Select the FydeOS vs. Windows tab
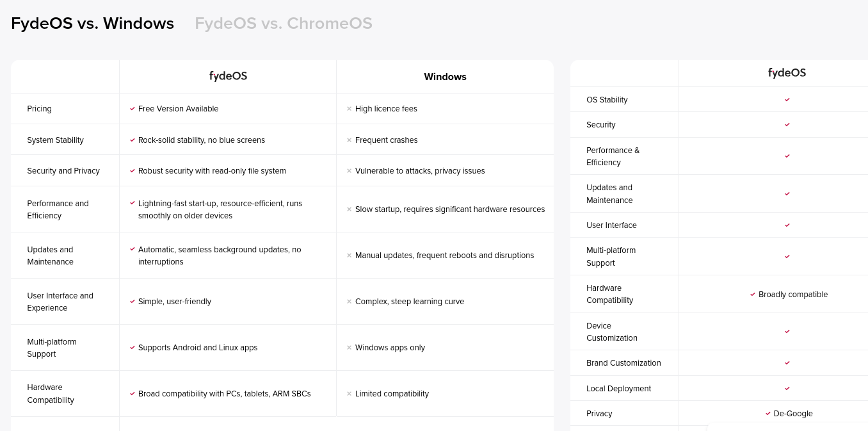The image size is (868, 431). [93, 24]
